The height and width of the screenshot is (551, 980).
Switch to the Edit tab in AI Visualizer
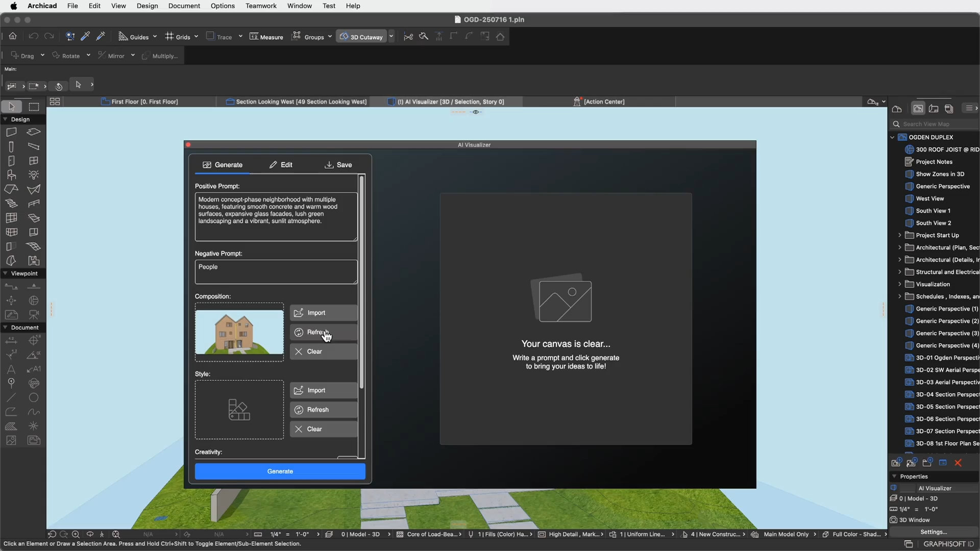pyautogui.click(x=281, y=165)
